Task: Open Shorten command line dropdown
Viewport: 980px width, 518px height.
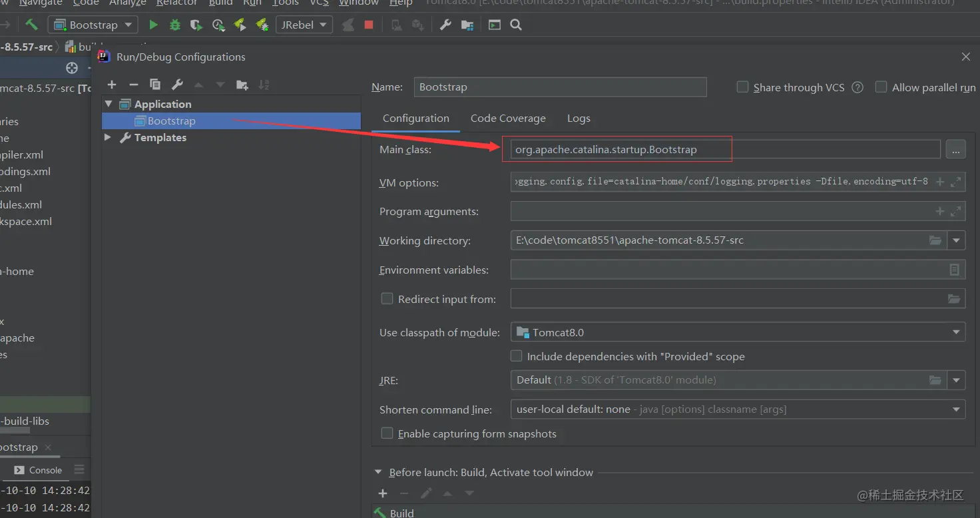Action: coord(738,409)
